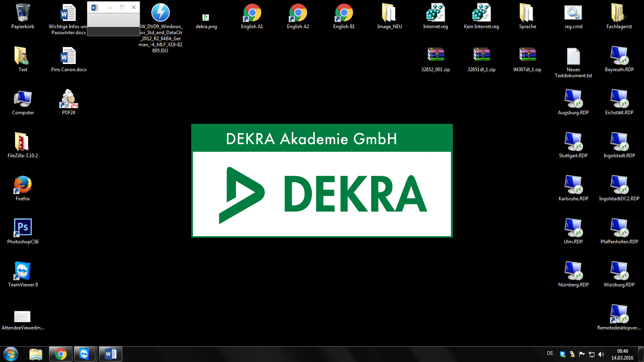Open the Windows Start menu
The width and height of the screenshot is (644, 362).
click(x=11, y=354)
